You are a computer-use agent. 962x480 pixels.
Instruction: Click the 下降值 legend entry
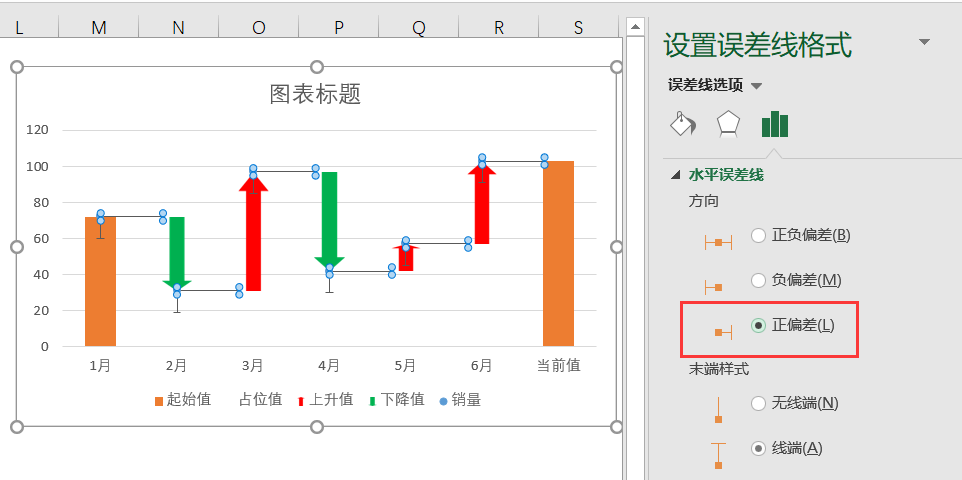point(397,400)
